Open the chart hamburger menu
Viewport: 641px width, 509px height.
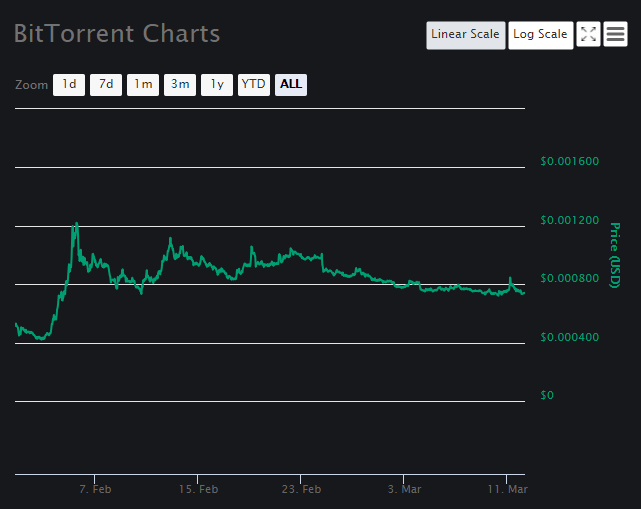click(615, 34)
